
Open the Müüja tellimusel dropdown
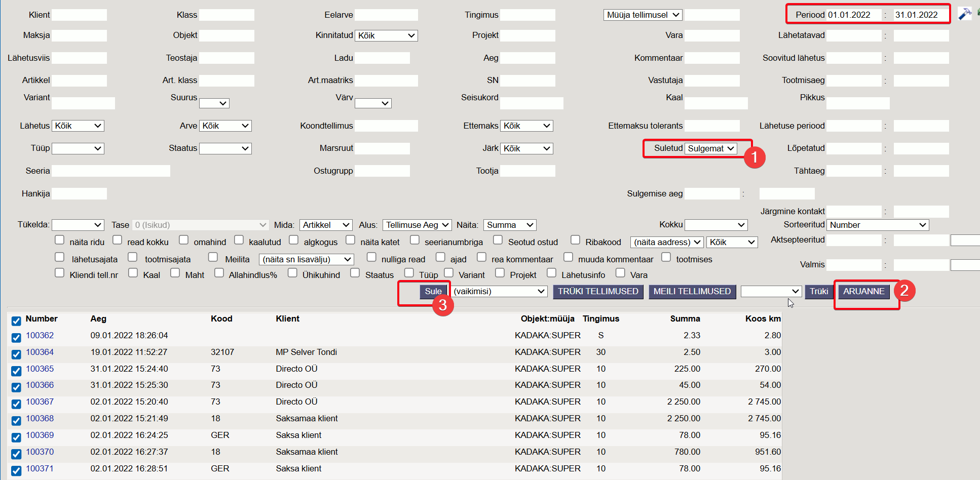pyautogui.click(x=643, y=15)
